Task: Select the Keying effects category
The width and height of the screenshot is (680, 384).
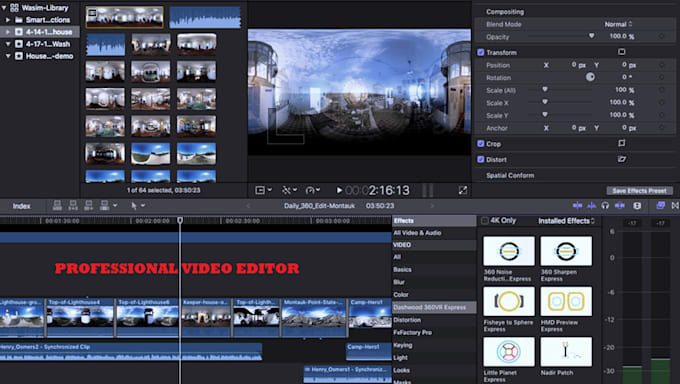Action: (x=434, y=345)
